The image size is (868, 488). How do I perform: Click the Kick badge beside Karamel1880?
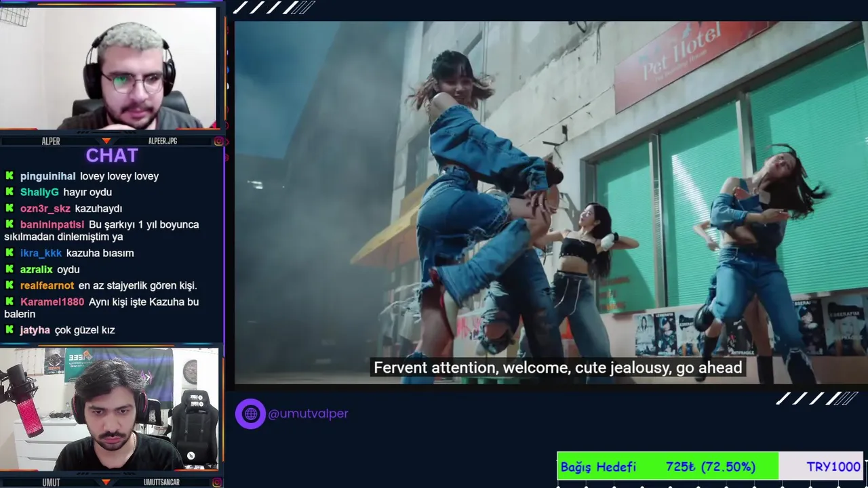click(x=9, y=302)
